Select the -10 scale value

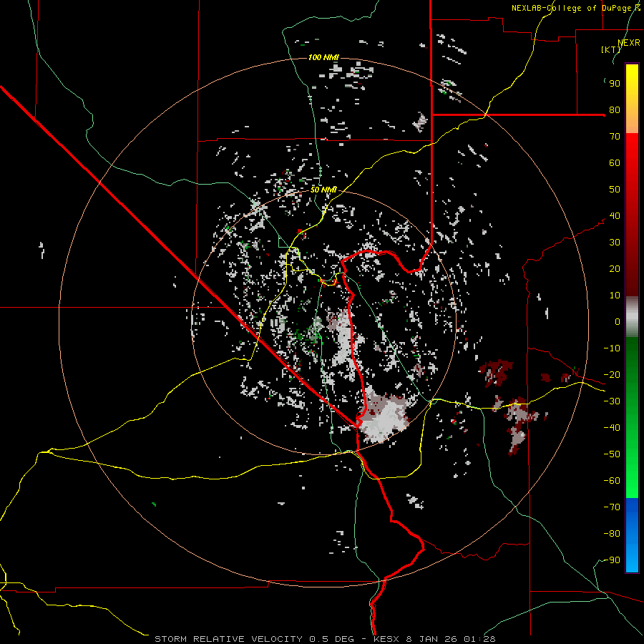tap(612, 348)
